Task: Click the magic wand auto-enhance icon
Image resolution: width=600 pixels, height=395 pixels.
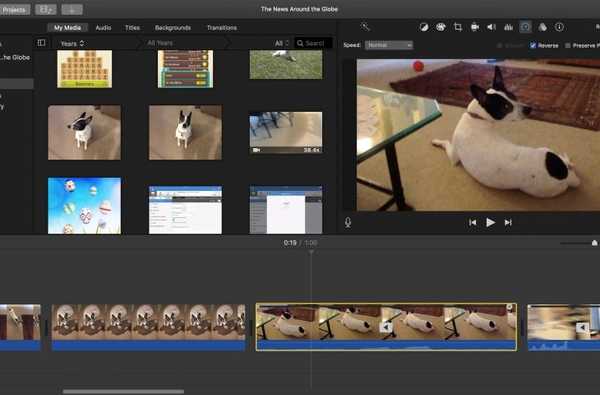Action: tap(365, 27)
